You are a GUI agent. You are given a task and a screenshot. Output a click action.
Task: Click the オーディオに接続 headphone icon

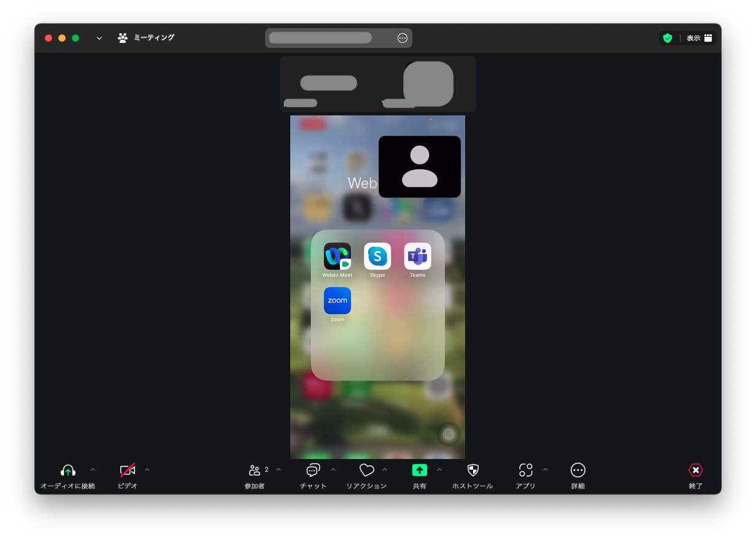coord(68,471)
